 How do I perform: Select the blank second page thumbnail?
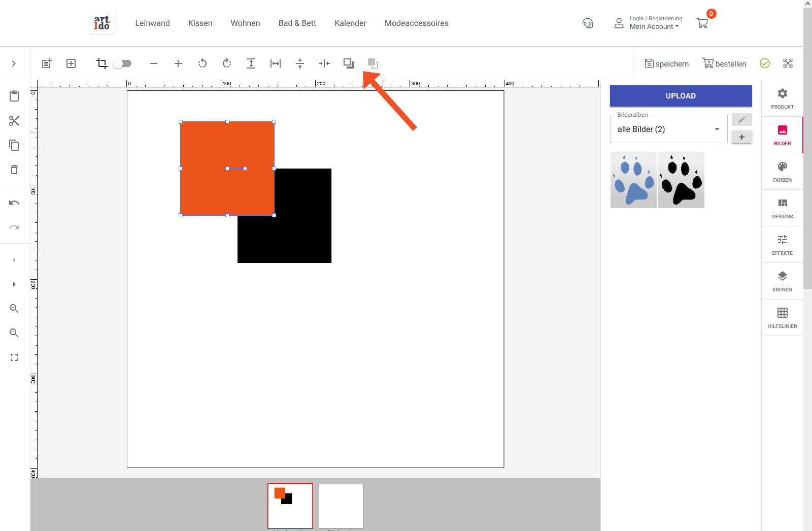341,506
